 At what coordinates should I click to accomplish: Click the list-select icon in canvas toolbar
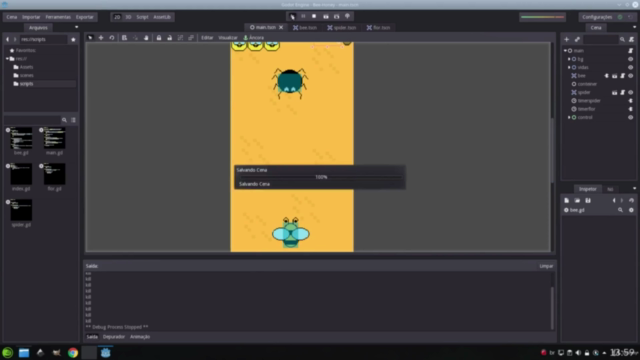tap(124, 38)
